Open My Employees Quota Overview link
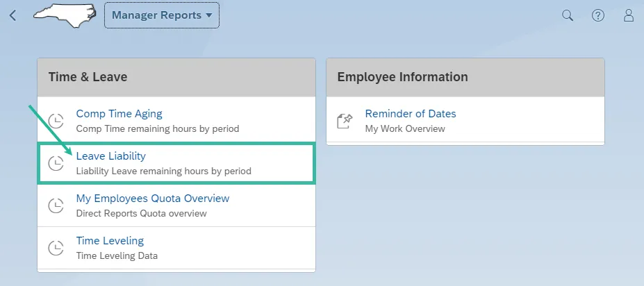 152,199
